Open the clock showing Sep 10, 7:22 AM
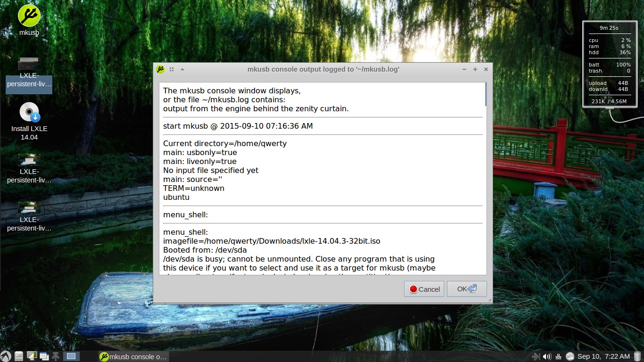This screenshot has width=644, height=362. click(x=603, y=356)
